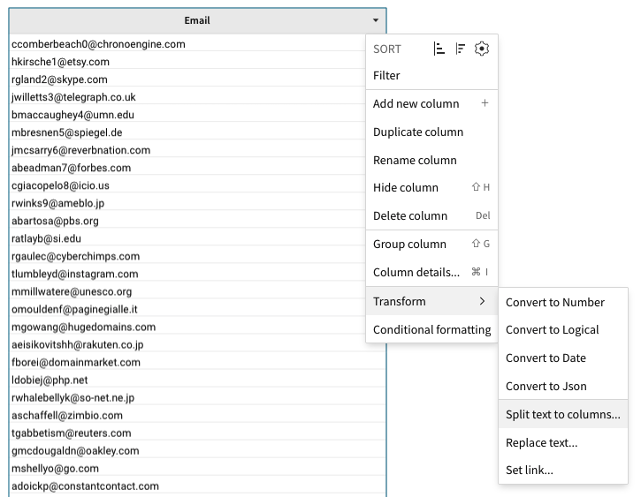Image resolution: width=642 pixels, height=498 pixels.
Task: Open Conditional formatting
Action: click(x=431, y=329)
